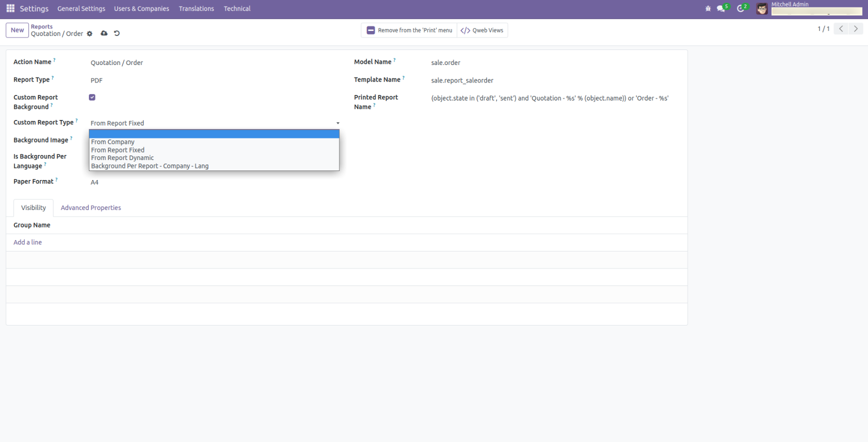Click 'Add a line' link
The width and height of the screenshot is (868, 442).
(27, 242)
